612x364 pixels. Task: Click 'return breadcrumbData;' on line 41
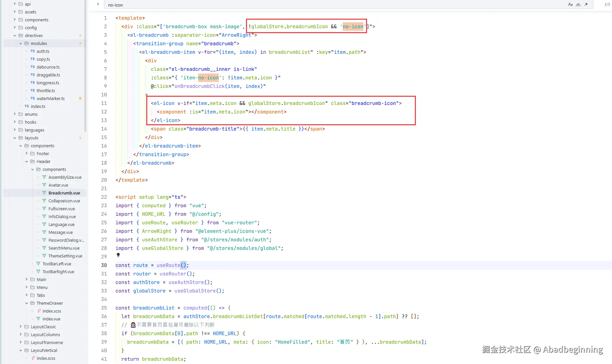[153, 359]
